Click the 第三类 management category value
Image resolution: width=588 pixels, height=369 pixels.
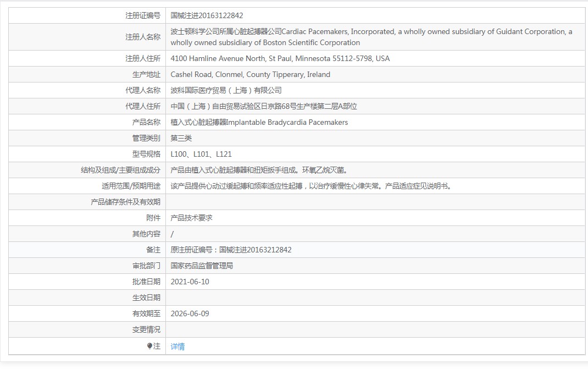coord(181,138)
